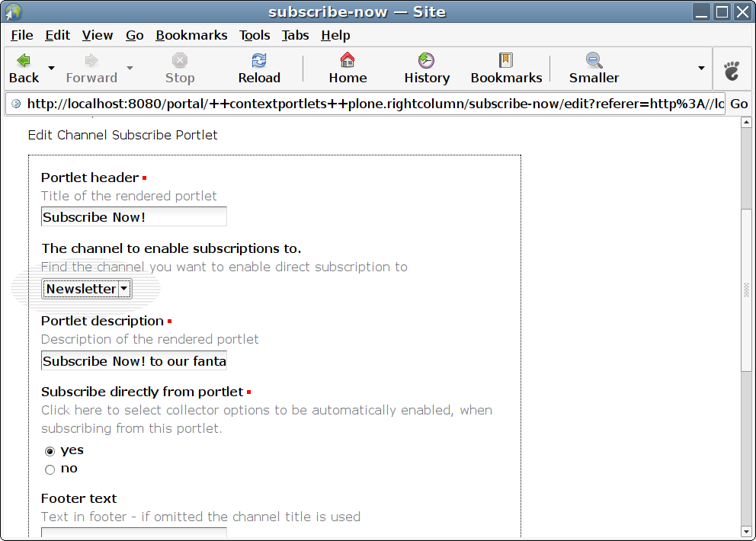This screenshot has height=541, width=756.
Task: Select the 'yes' radio button
Action: [50, 451]
